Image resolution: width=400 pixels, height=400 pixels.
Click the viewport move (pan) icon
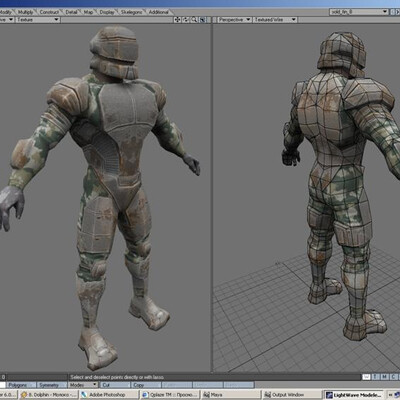(177, 20)
